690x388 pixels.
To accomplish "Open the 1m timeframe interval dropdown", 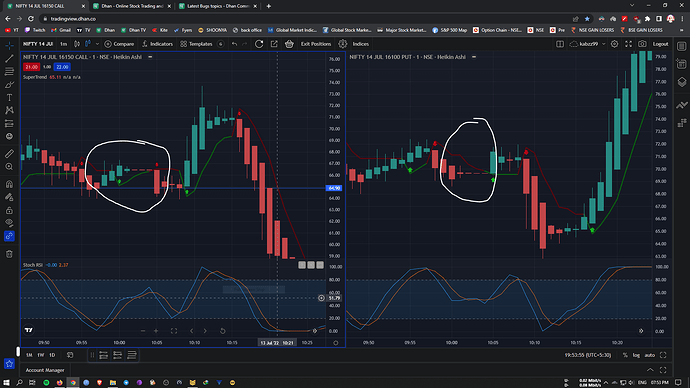I will [64, 44].
